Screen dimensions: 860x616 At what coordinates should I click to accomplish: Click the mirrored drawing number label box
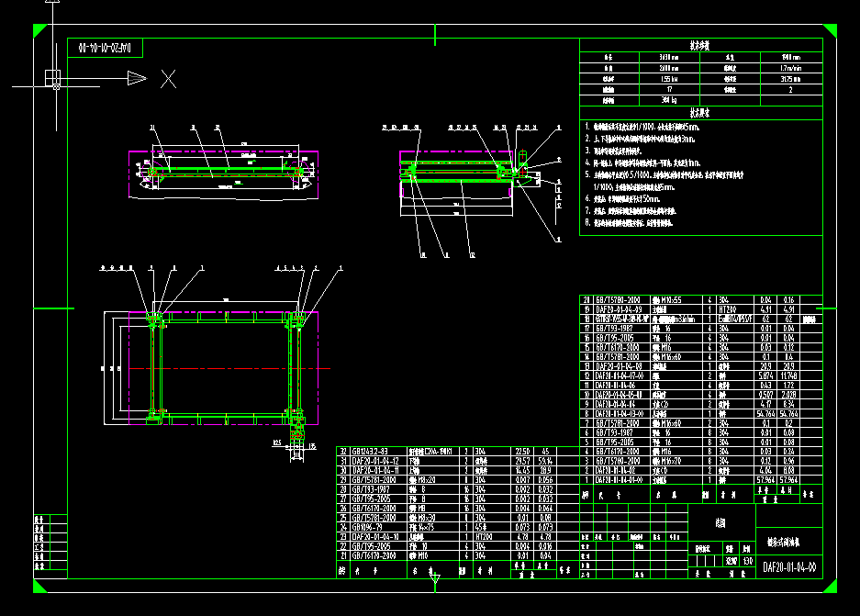pyautogui.click(x=105, y=48)
